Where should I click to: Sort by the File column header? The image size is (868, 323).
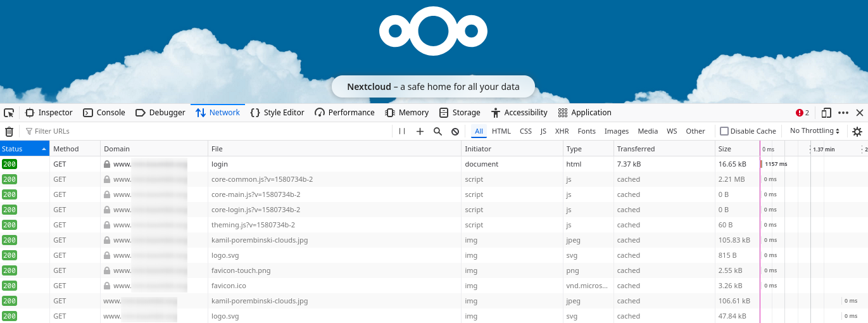coord(335,149)
